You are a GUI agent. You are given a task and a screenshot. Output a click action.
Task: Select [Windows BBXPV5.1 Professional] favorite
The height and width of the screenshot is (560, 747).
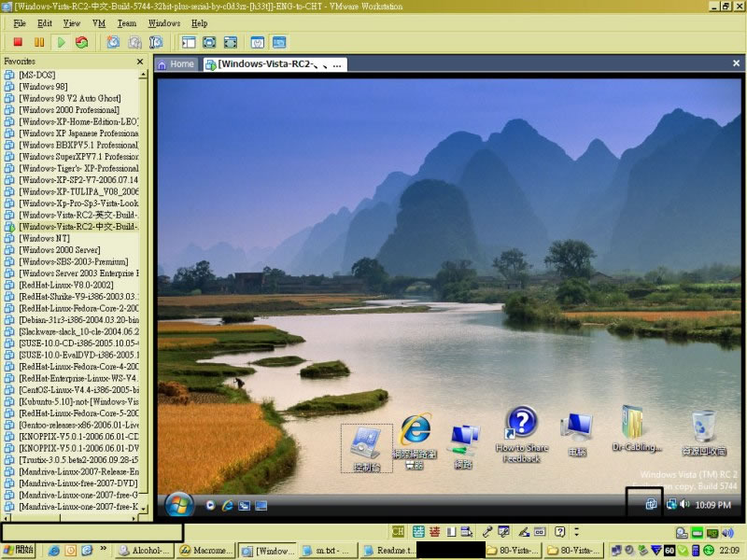pos(78,146)
